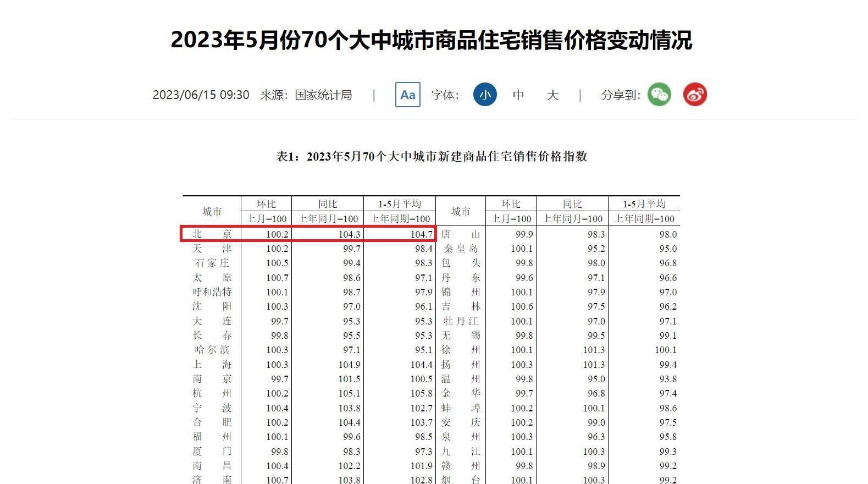Screen dimensions: 868x484
Task: Click left 上年同期=100 subheader
Action: tap(400, 218)
